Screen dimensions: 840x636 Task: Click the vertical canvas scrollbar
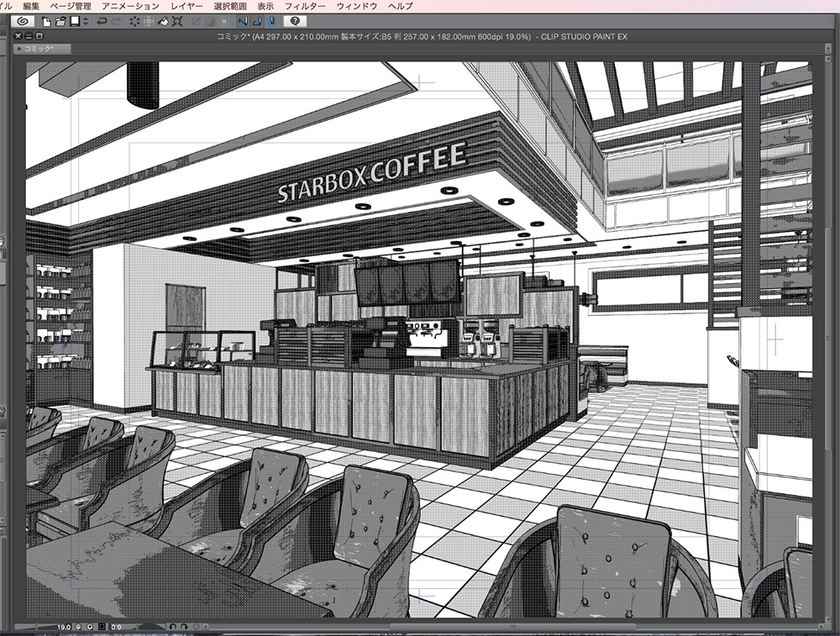[x=828, y=339]
